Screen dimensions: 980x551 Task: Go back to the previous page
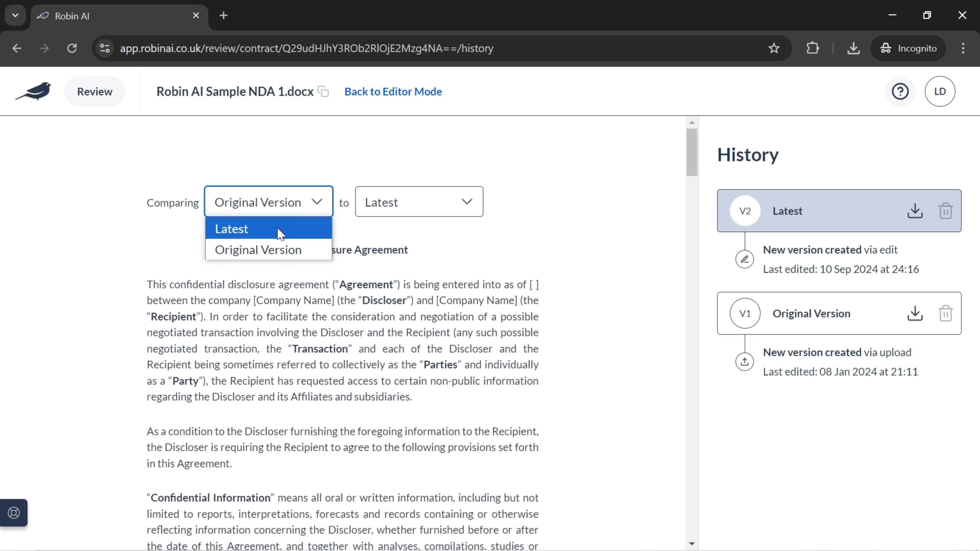coord(17,48)
